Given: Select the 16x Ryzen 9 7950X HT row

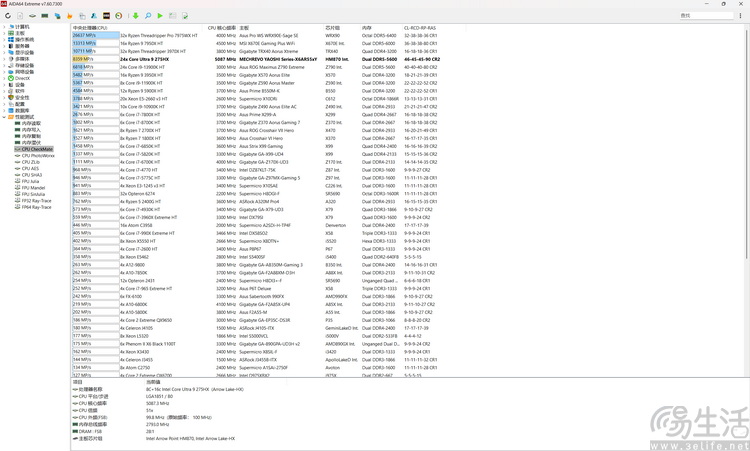Looking at the screenshot, I should (256, 44).
